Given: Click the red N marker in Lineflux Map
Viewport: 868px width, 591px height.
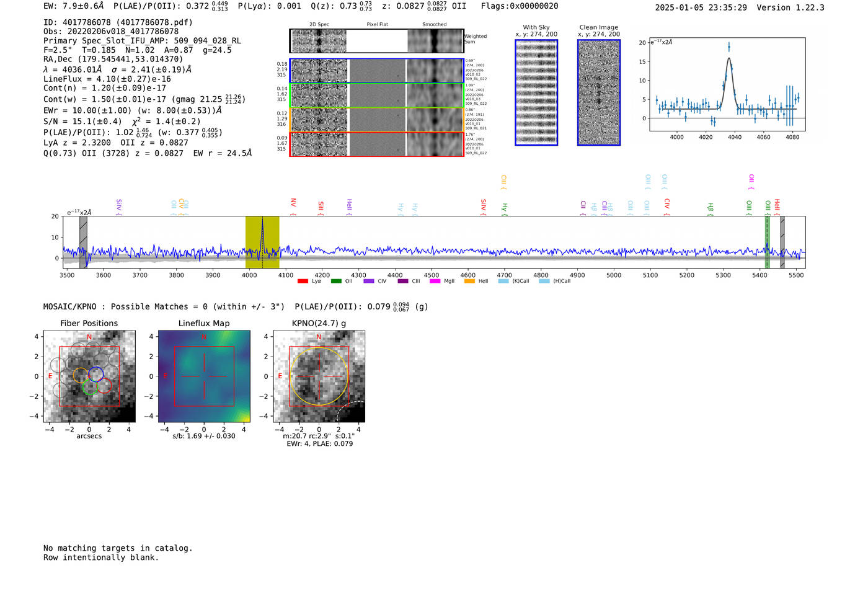Looking at the screenshot, I should (x=204, y=337).
